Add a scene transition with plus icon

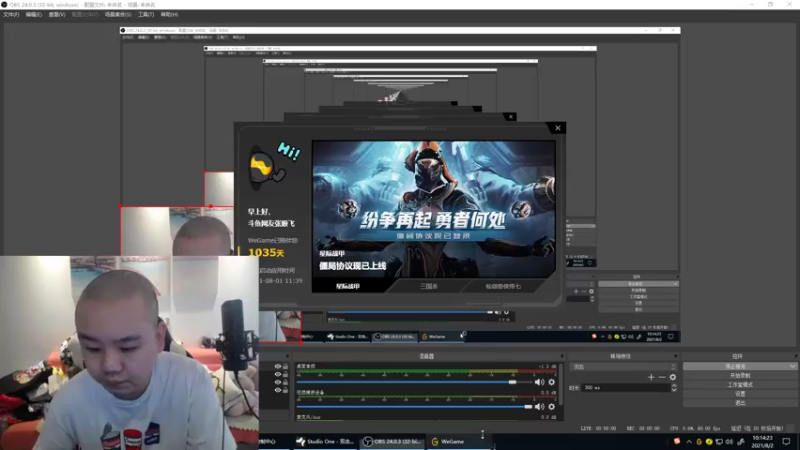click(651, 377)
